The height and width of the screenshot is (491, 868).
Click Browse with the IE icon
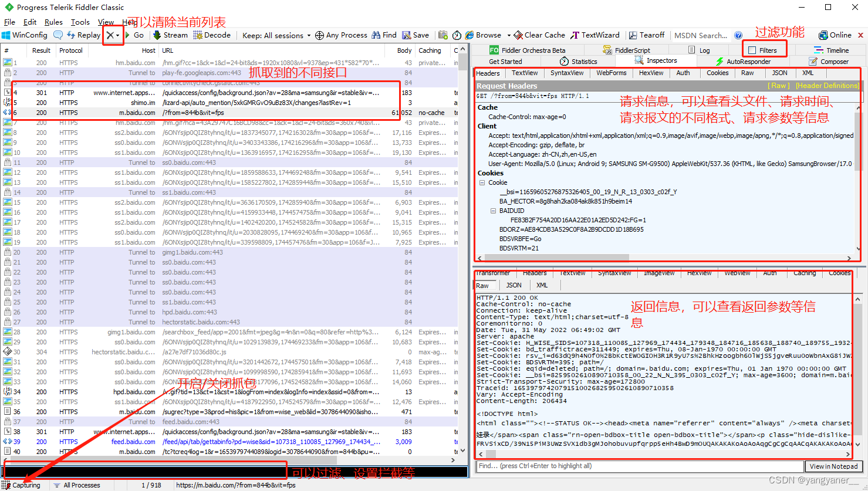483,35
